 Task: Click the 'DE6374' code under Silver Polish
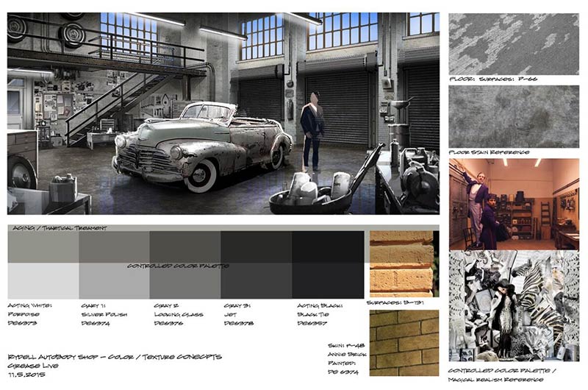(x=96, y=323)
